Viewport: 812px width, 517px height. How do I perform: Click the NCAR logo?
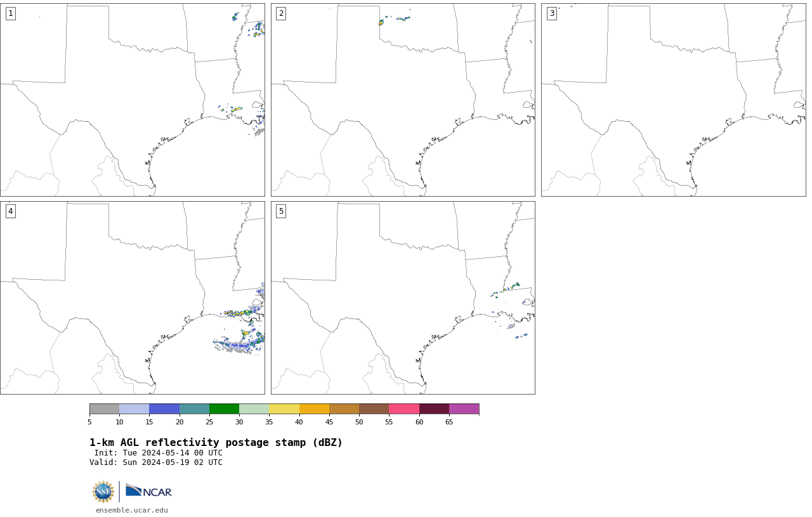[148, 491]
